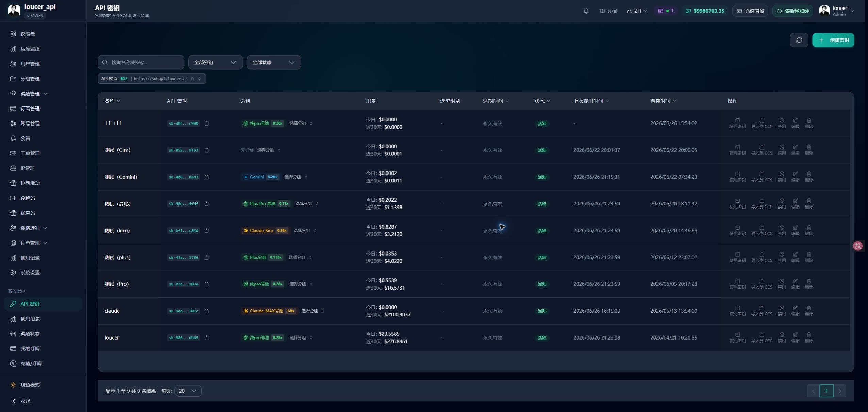
Task: Disable the 测试 (Gemini) key
Action: [x=782, y=177]
